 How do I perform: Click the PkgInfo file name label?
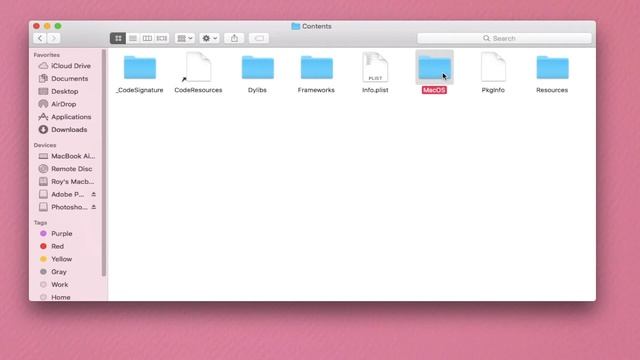coord(493,90)
